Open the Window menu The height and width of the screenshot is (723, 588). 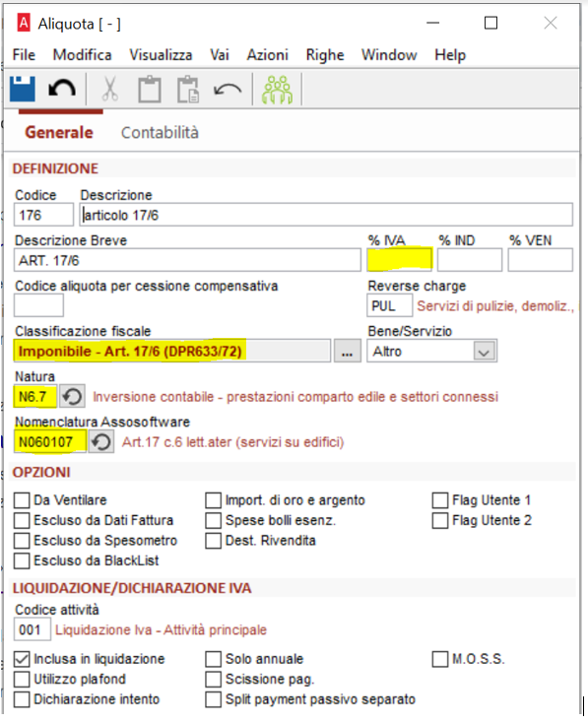[x=389, y=55]
